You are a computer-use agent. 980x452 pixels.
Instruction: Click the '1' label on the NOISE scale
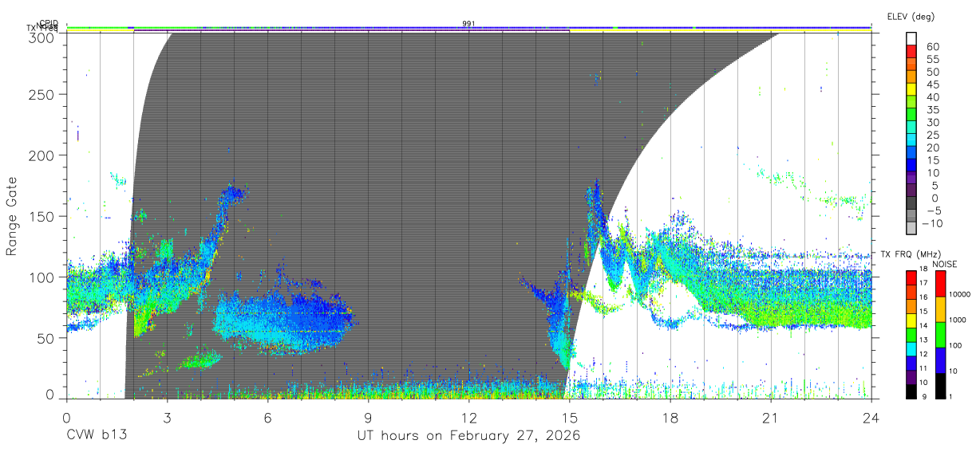click(949, 396)
